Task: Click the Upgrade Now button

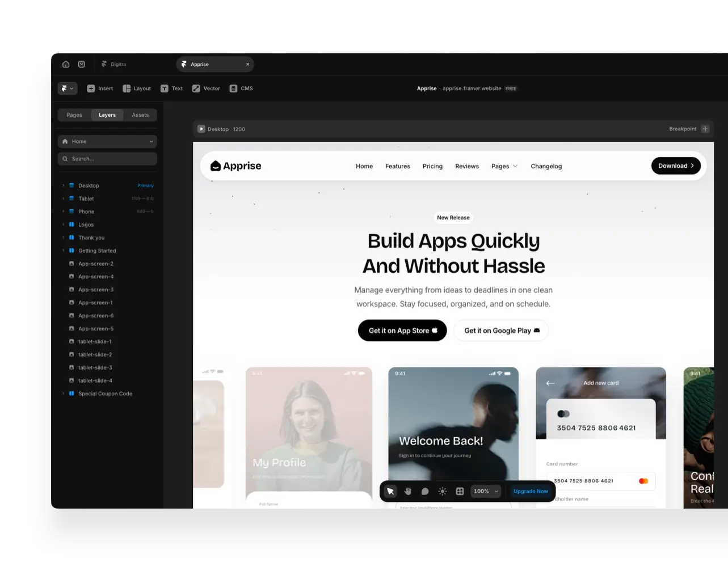Action: [531, 492]
